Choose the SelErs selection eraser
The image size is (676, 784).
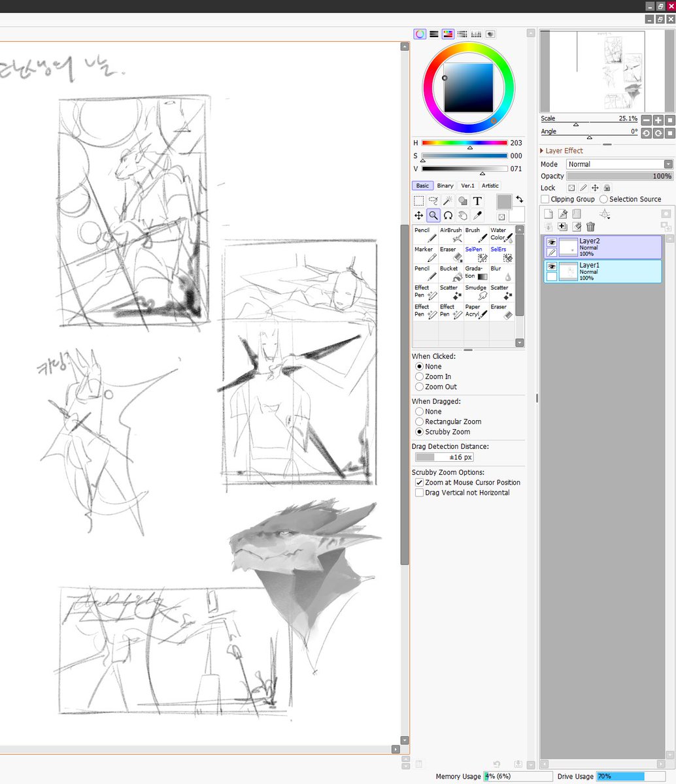(501, 253)
